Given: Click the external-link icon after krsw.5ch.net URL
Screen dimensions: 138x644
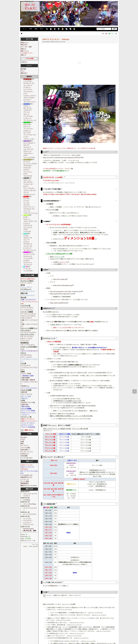Looking at the screenshot, I should [x=83, y=157].
